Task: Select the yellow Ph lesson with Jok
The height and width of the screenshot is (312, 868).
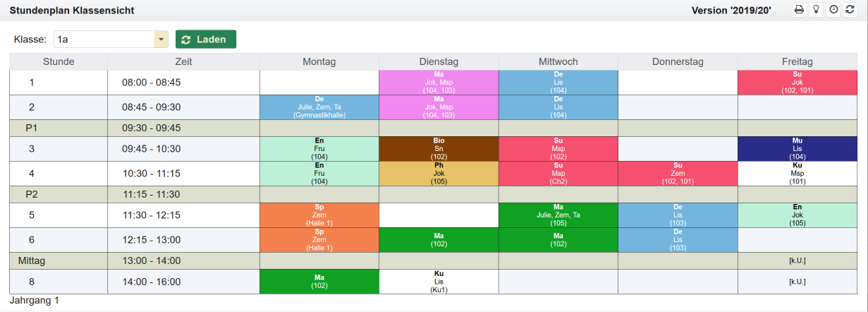Action: (x=439, y=174)
